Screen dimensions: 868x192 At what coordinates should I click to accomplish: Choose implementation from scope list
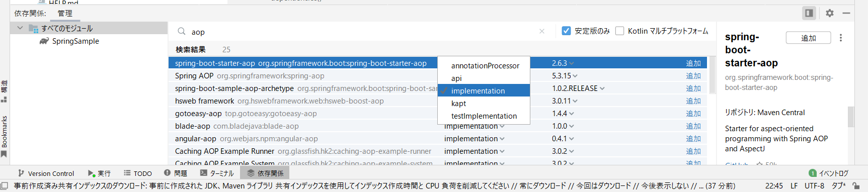[x=484, y=91]
